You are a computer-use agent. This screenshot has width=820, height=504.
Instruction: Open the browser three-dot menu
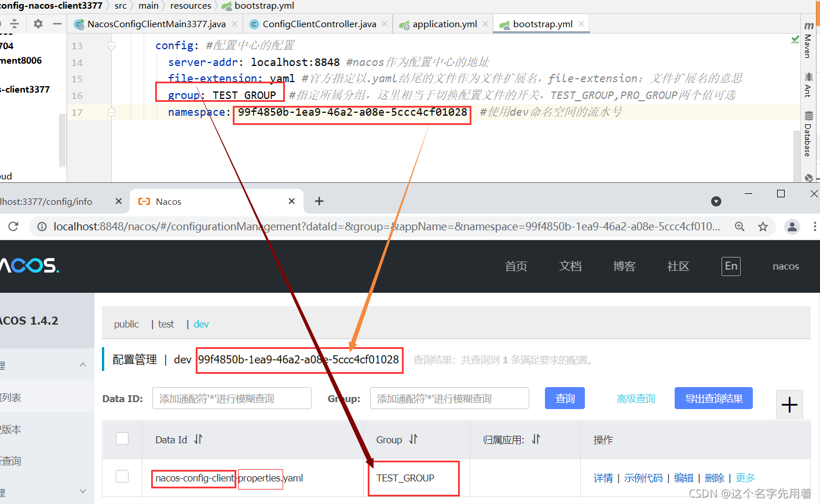point(814,227)
